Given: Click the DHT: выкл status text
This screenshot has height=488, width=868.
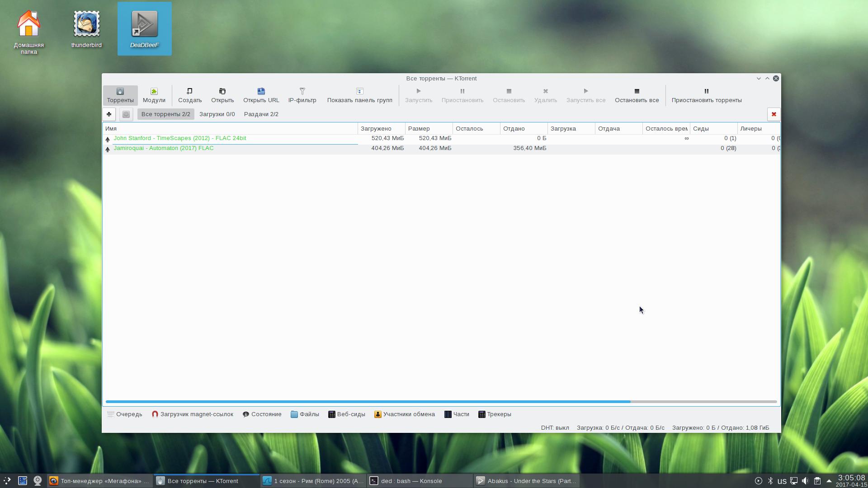Looking at the screenshot, I should [x=555, y=428].
